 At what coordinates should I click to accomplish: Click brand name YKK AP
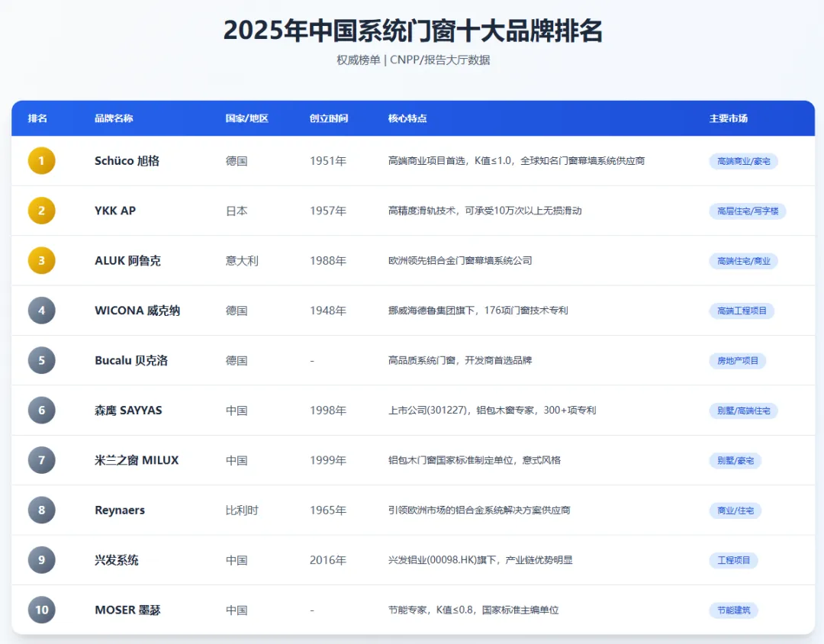[115, 211]
